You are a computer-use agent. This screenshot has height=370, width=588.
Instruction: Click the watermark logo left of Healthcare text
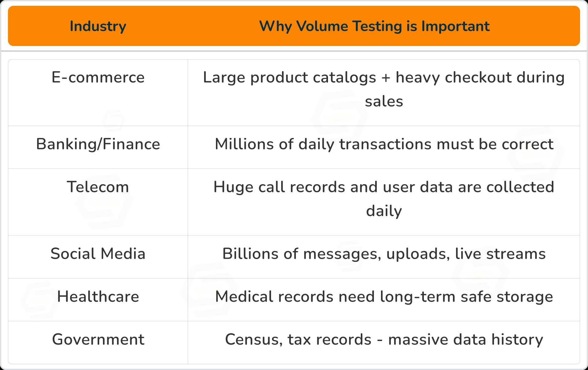(40, 300)
